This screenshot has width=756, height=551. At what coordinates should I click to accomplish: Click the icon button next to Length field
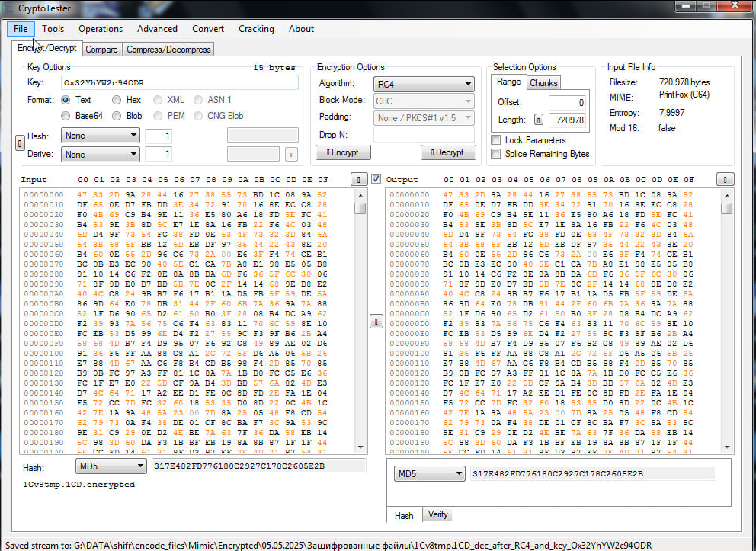point(539,120)
